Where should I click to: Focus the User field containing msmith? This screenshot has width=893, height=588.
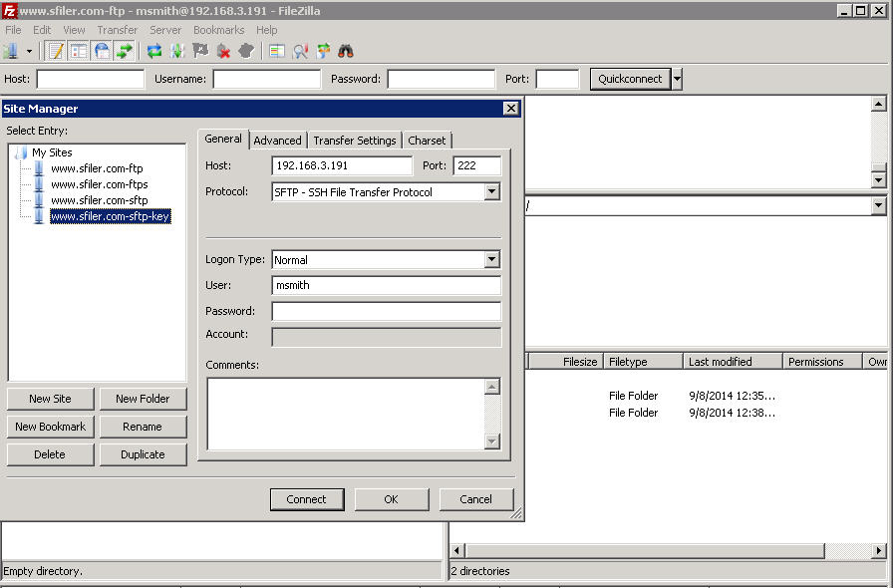pos(386,285)
